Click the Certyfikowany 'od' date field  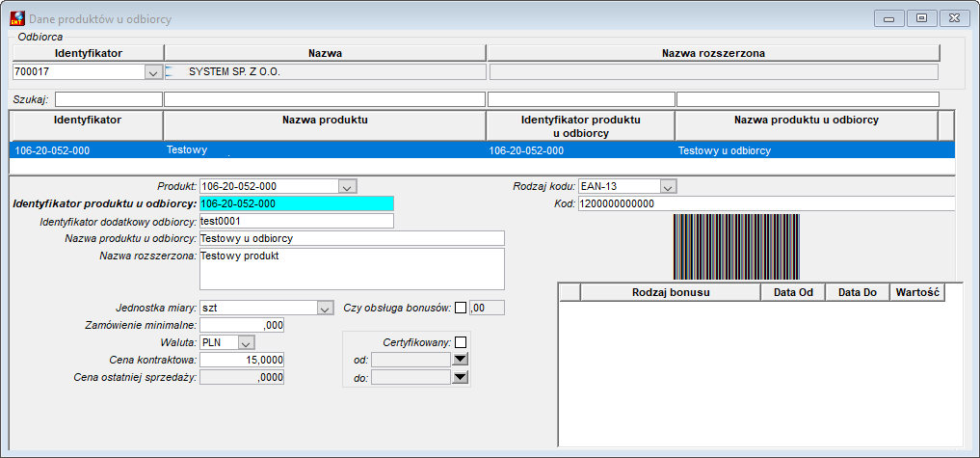click(x=411, y=360)
